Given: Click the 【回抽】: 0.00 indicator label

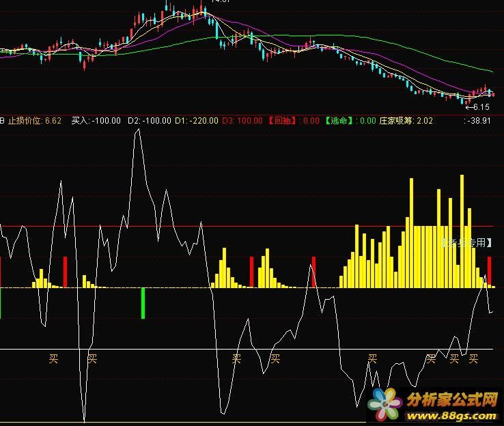Looking at the screenshot, I should tap(293, 121).
